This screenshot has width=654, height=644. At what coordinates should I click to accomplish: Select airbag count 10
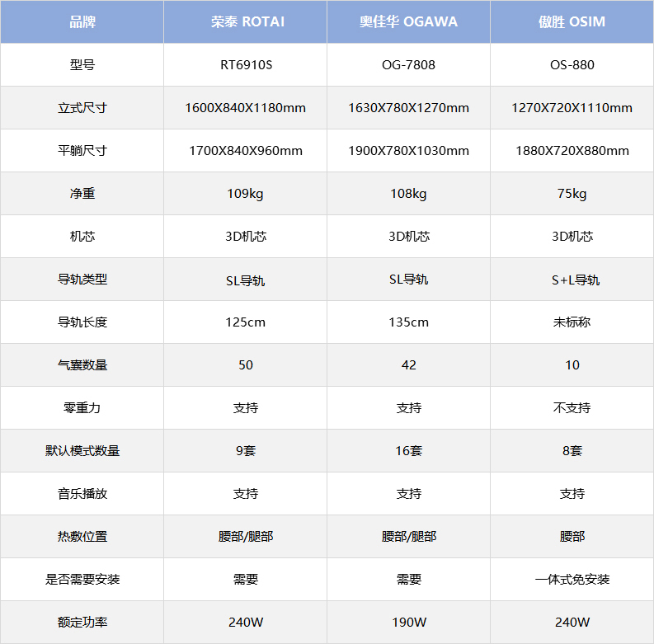coord(572,365)
